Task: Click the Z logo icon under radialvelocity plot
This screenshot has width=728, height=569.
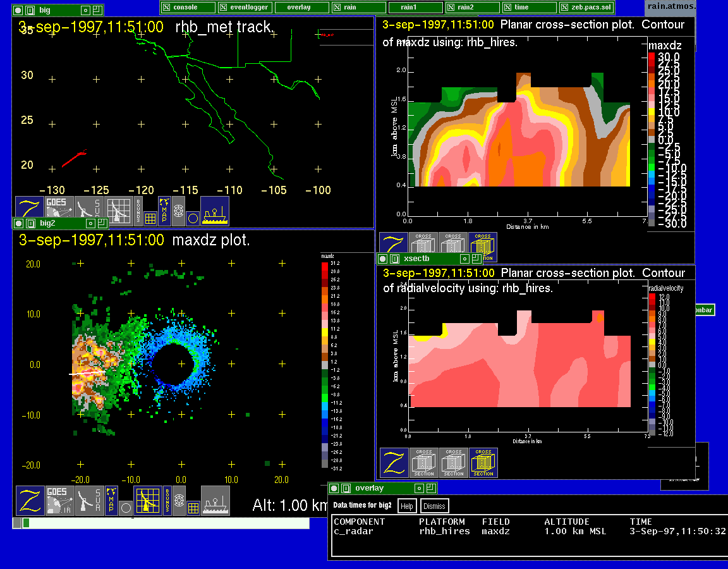Action: point(394,463)
